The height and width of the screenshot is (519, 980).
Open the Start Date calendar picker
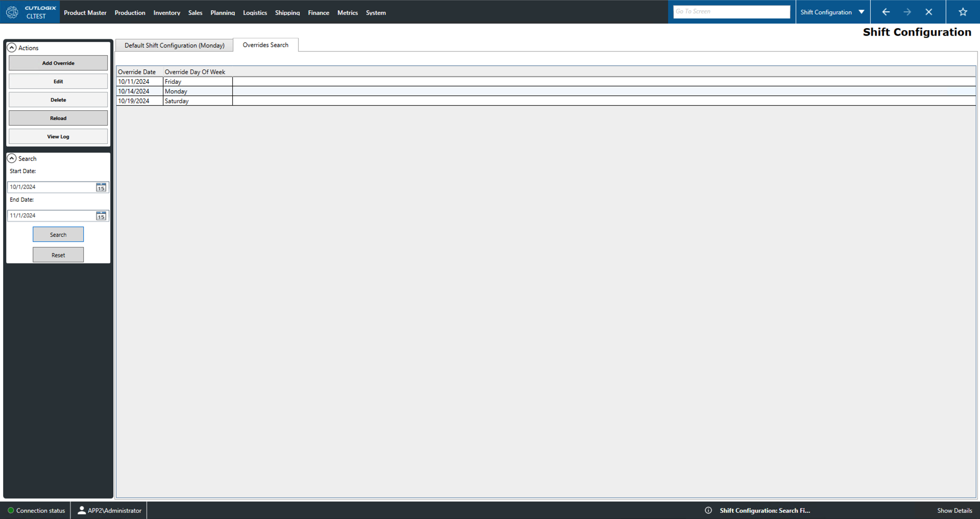[101, 187]
